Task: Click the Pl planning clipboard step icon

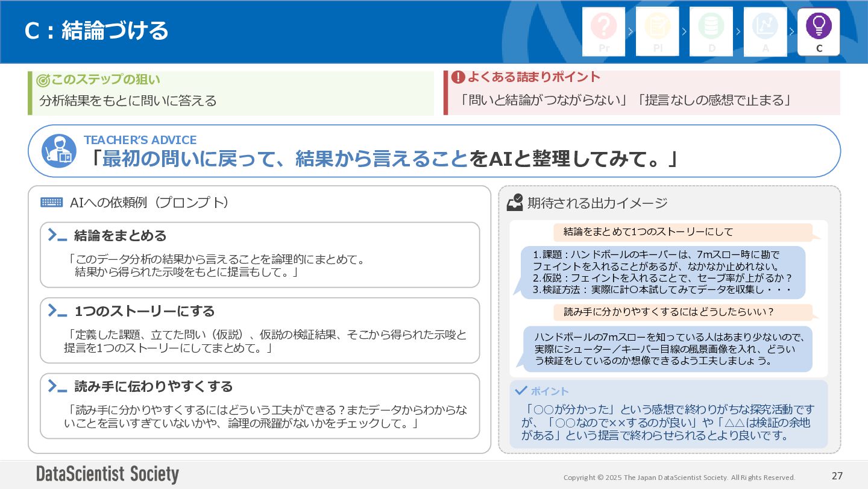Action: [x=658, y=31]
